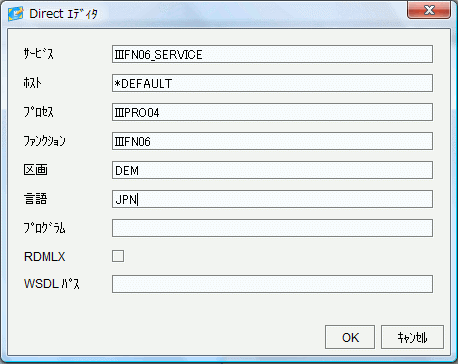Image resolution: width=458 pixels, height=364 pixels.
Task: Click the 言語 field containing JPN
Action: coord(272,199)
